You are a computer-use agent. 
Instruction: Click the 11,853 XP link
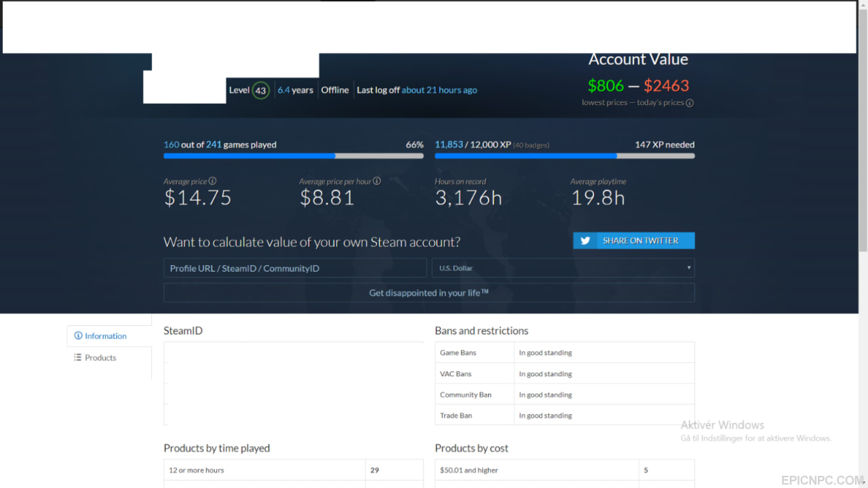click(x=449, y=144)
